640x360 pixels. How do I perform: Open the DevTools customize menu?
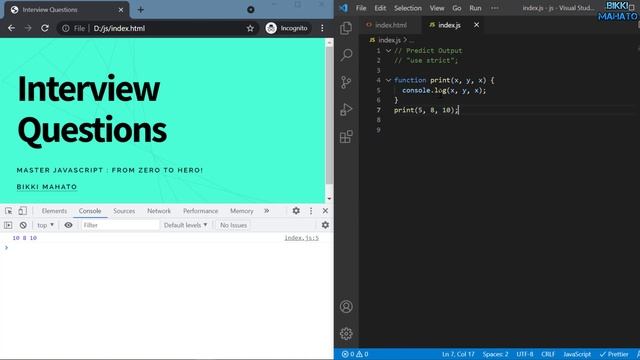tap(311, 211)
